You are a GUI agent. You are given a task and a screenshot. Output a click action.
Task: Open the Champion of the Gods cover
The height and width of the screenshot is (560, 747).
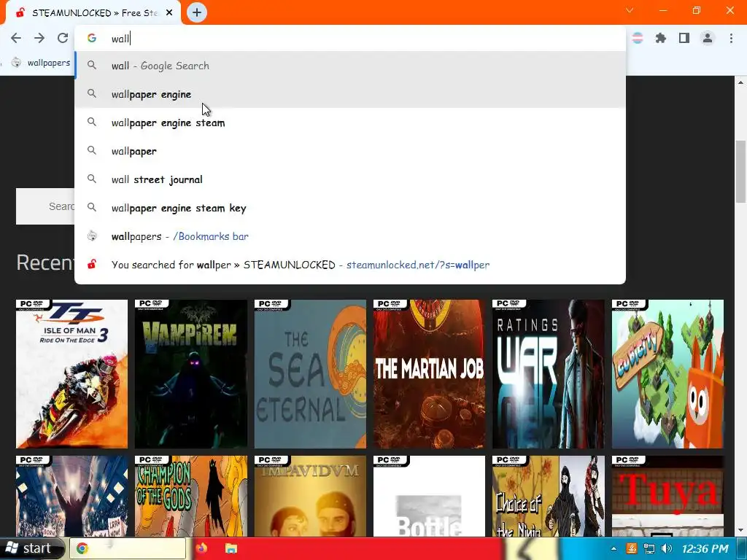tap(191, 496)
